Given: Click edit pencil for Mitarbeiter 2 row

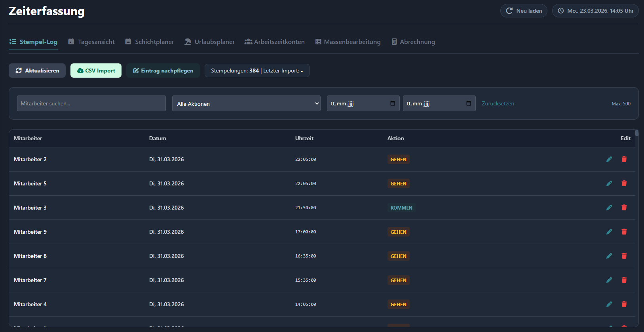Looking at the screenshot, I should point(609,159).
